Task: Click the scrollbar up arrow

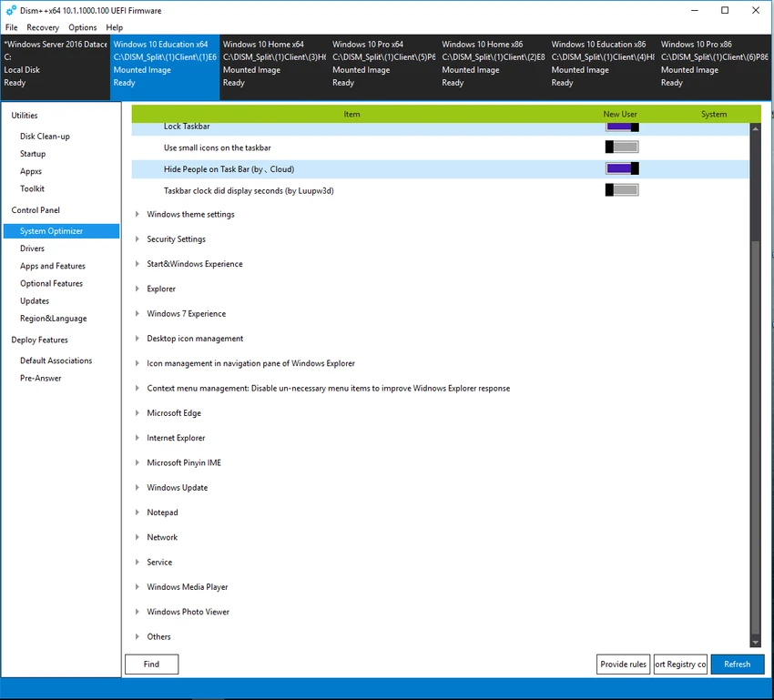Action: (755, 128)
